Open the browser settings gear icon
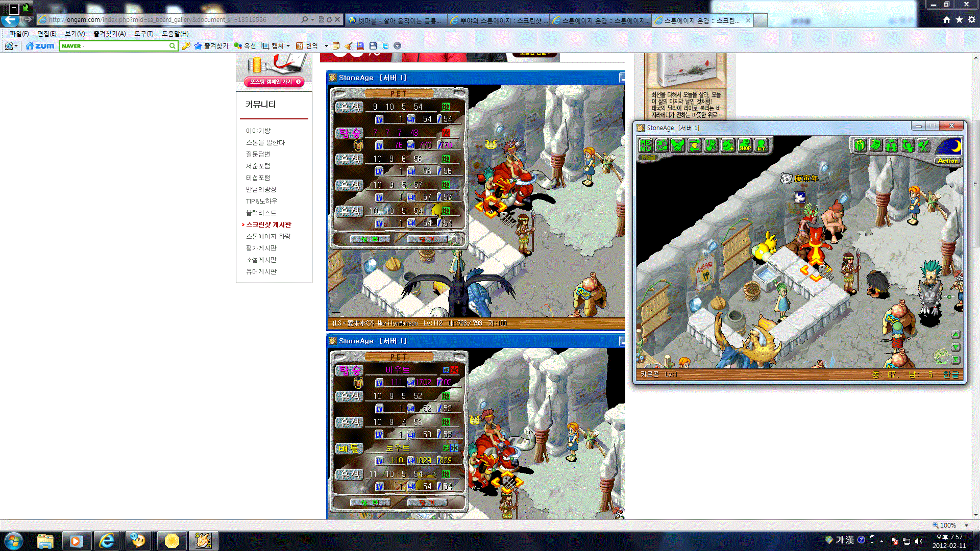The height and width of the screenshot is (551, 980). [x=972, y=19]
